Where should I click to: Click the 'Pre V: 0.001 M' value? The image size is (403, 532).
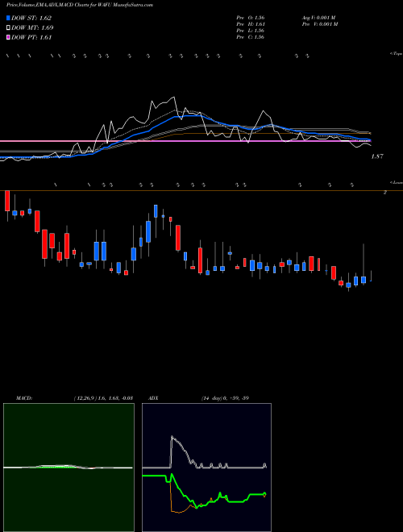click(320, 24)
